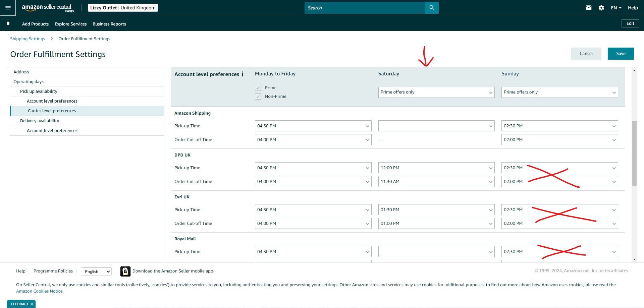The image size is (644, 308).
Task: Open the EN language dropdown
Action: click(x=616, y=8)
